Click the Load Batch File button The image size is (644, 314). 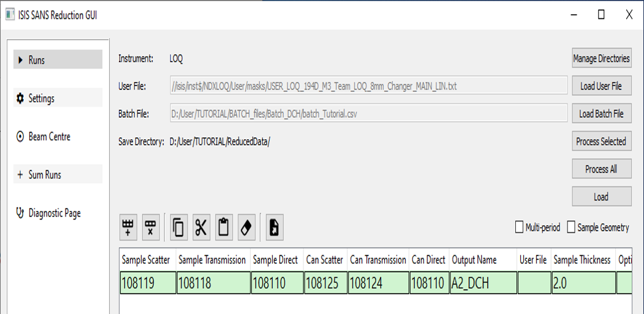[601, 113]
